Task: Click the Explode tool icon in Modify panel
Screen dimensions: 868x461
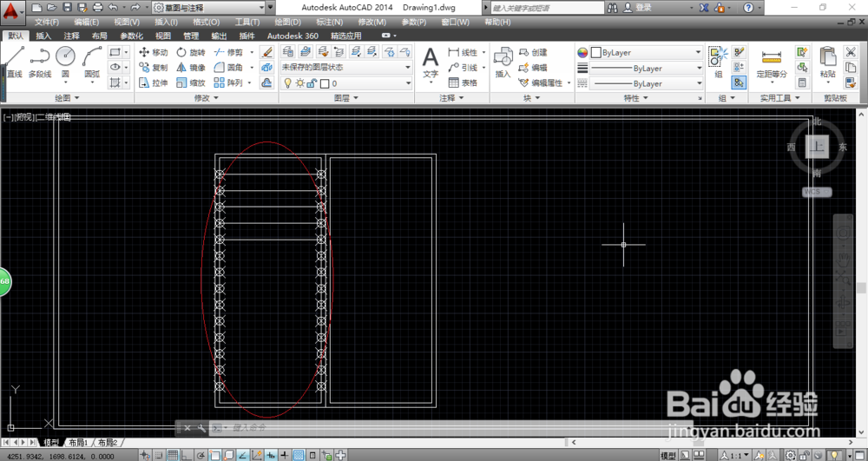Action: click(266, 68)
